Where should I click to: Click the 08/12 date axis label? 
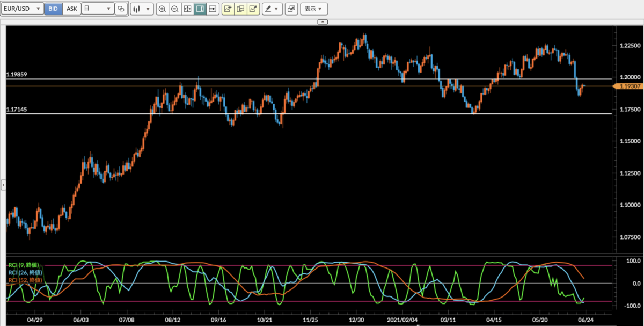(173, 319)
